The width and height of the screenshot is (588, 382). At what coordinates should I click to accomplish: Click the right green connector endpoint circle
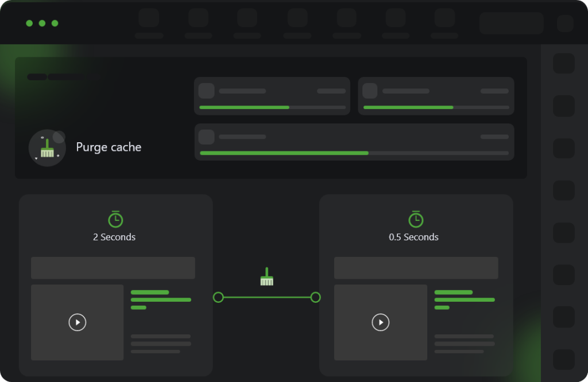coord(316,297)
